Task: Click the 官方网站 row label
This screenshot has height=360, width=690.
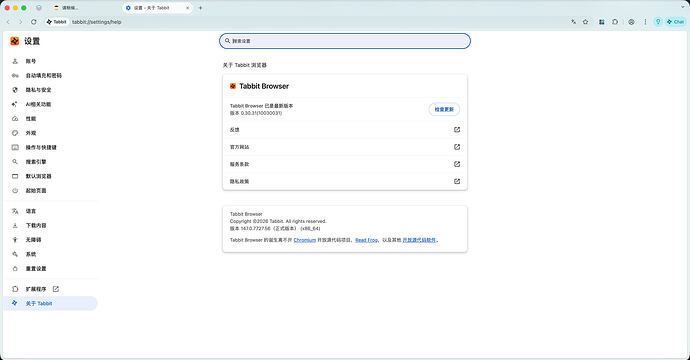Action: point(239,147)
